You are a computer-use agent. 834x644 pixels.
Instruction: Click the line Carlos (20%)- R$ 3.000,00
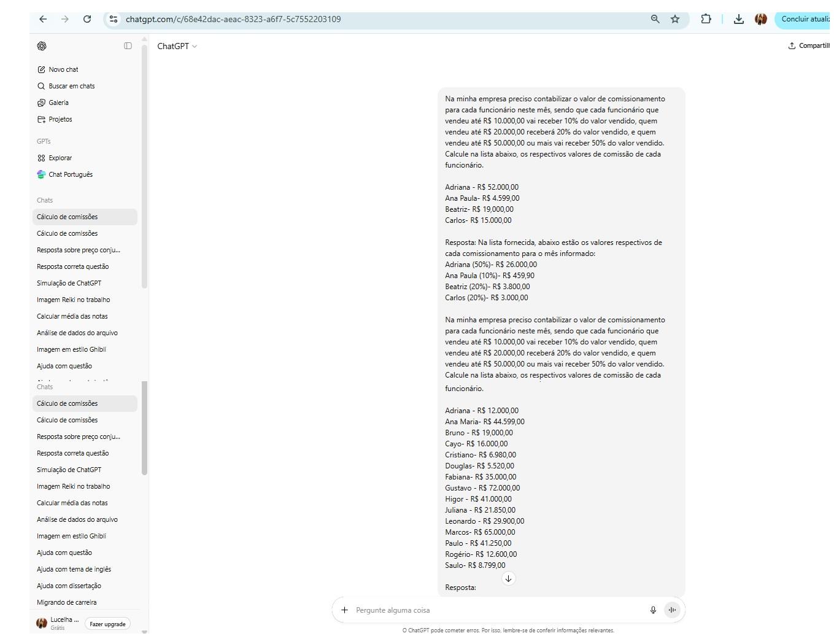(487, 298)
